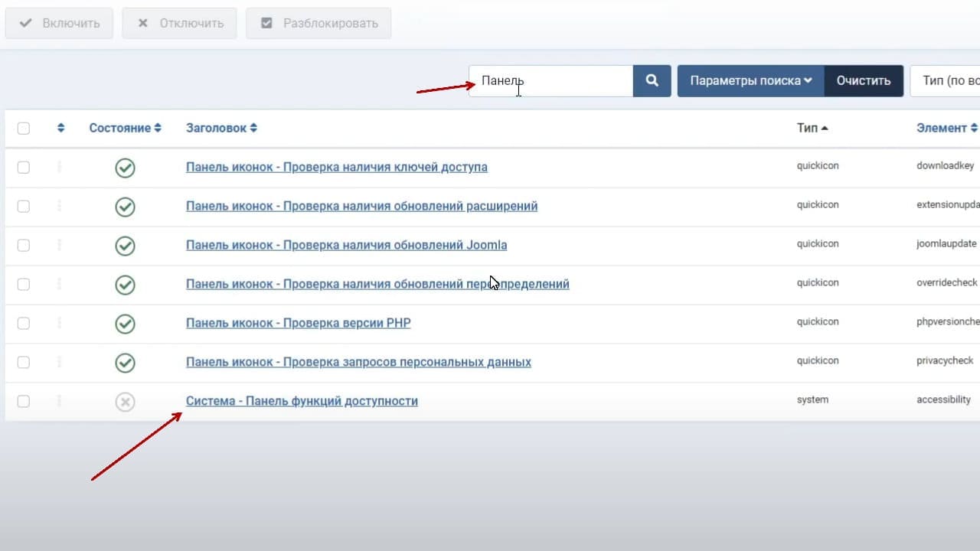Click the magnifier search button
The height and width of the screenshot is (551, 980).
(x=652, y=80)
